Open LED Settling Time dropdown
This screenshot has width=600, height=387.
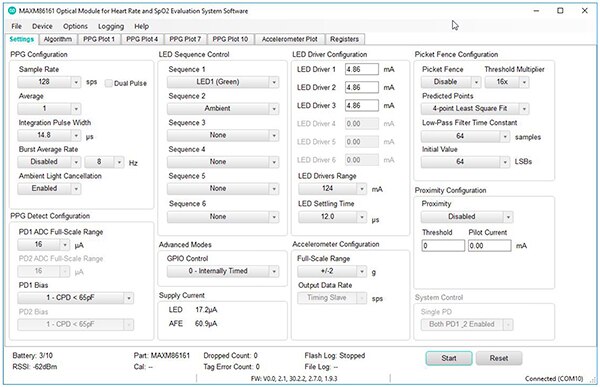pyautogui.click(x=333, y=217)
